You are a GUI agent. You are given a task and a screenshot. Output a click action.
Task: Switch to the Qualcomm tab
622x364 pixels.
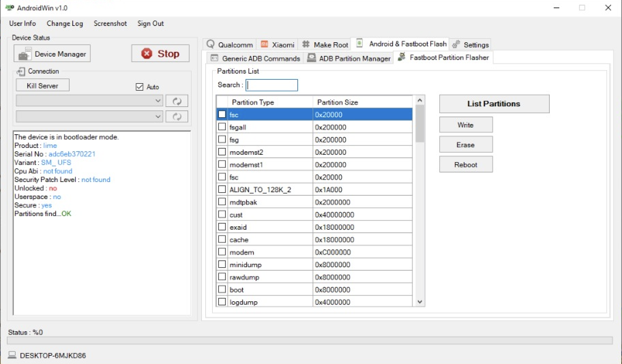[x=230, y=45]
